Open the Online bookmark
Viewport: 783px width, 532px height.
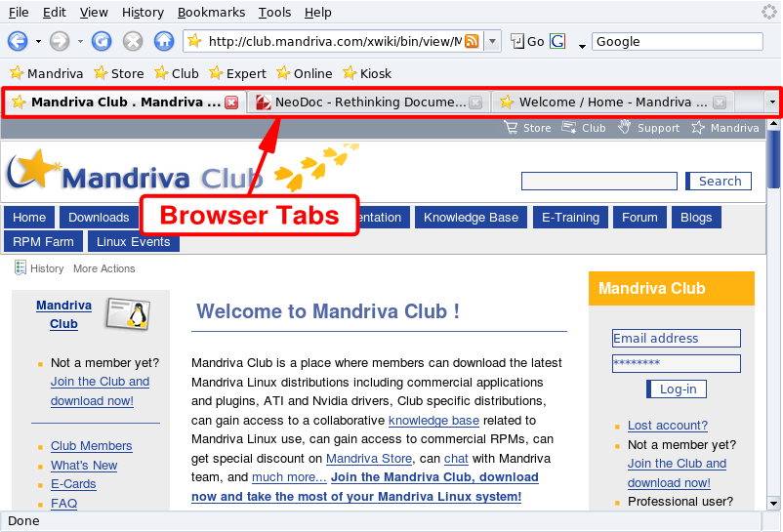304,73
